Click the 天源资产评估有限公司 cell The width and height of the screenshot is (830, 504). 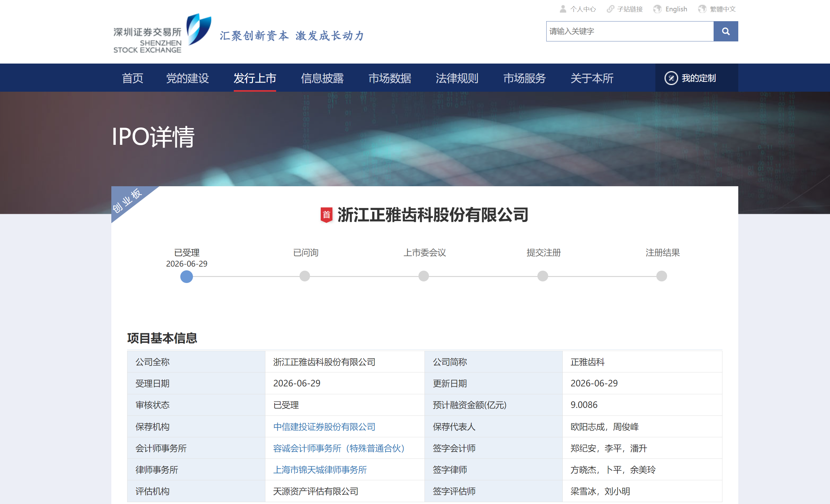(344, 491)
